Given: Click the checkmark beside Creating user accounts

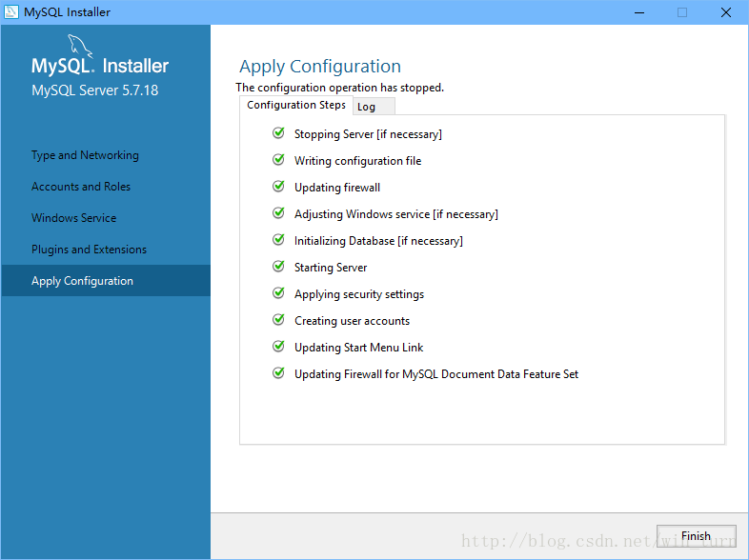Looking at the screenshot, I should coord(278,321).
